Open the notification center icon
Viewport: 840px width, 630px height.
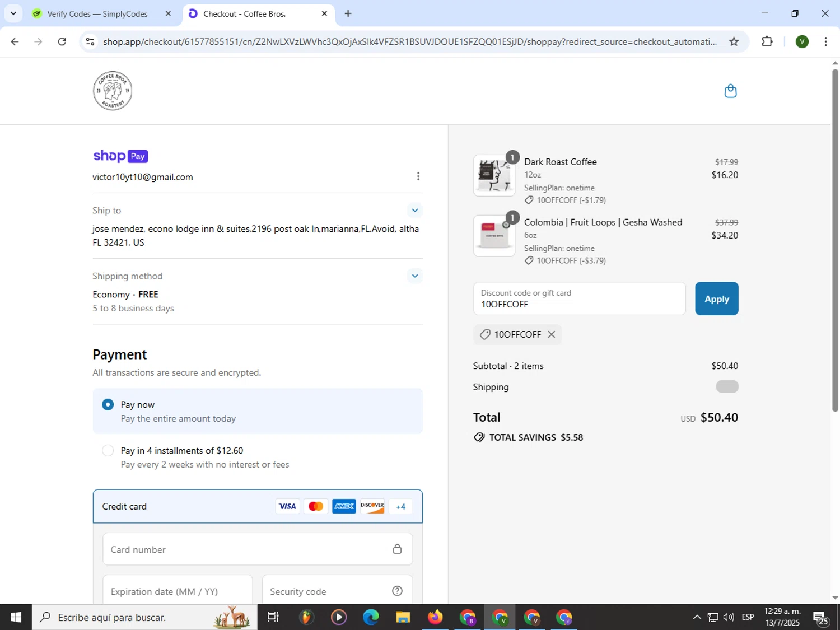click(822, 618)
